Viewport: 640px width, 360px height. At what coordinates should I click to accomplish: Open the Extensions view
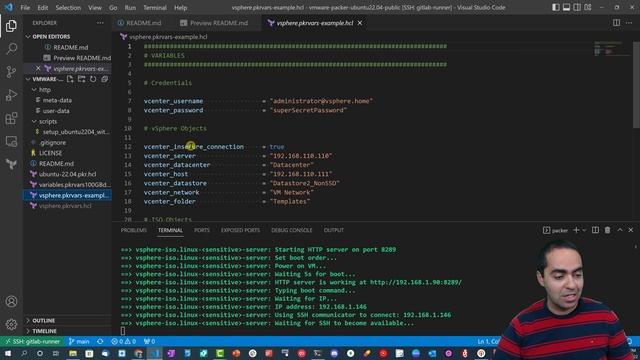pos(11,118)
